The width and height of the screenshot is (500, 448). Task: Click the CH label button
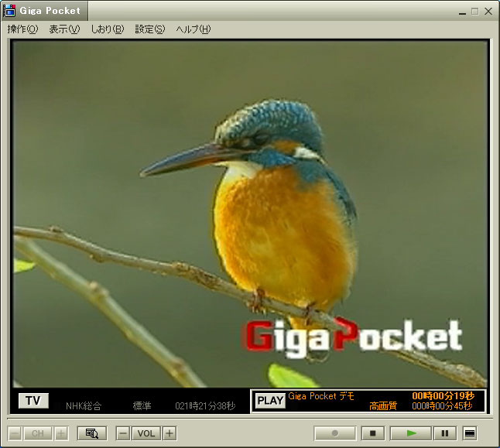(x=38, y=433)
